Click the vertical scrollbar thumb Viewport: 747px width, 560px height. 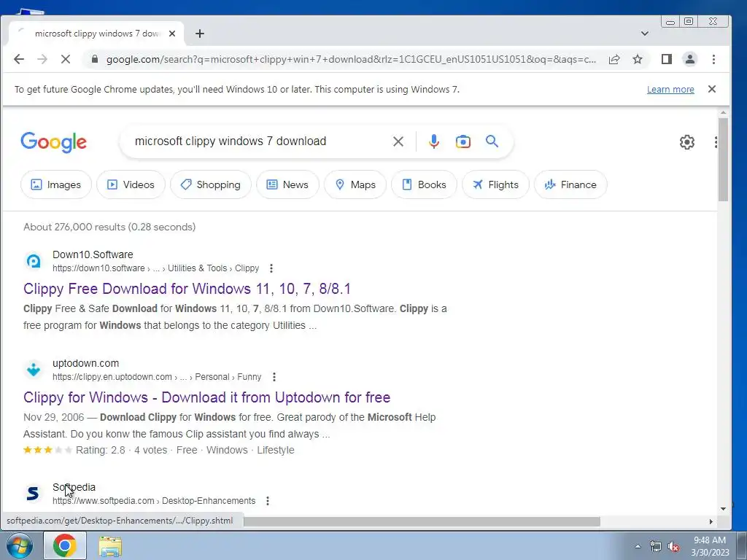[723, 160]
